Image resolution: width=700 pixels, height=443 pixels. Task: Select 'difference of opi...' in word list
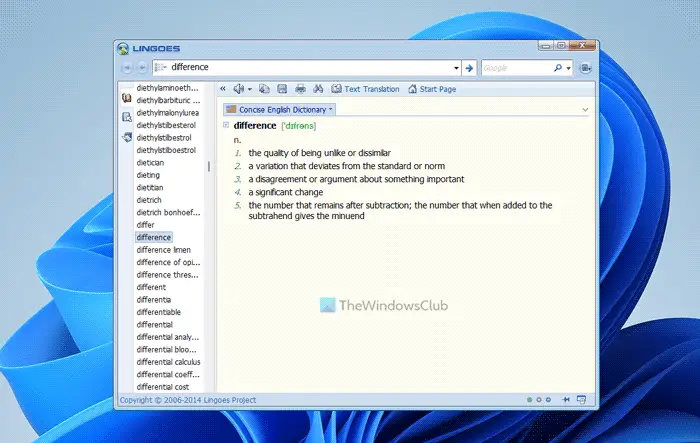[x=168, y=262]
